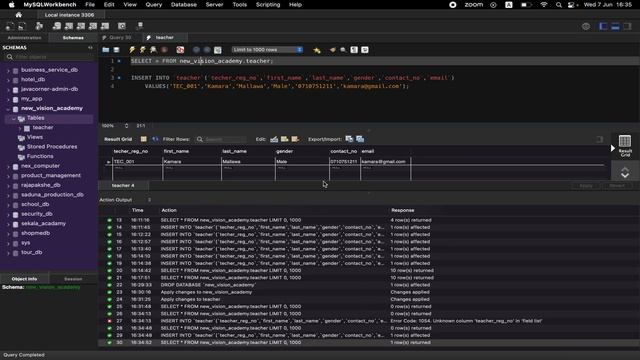Toggle word wrap icon in editor toolbar
The width and height of the screenshot is (640, 360).
click(x=364, y=50)
